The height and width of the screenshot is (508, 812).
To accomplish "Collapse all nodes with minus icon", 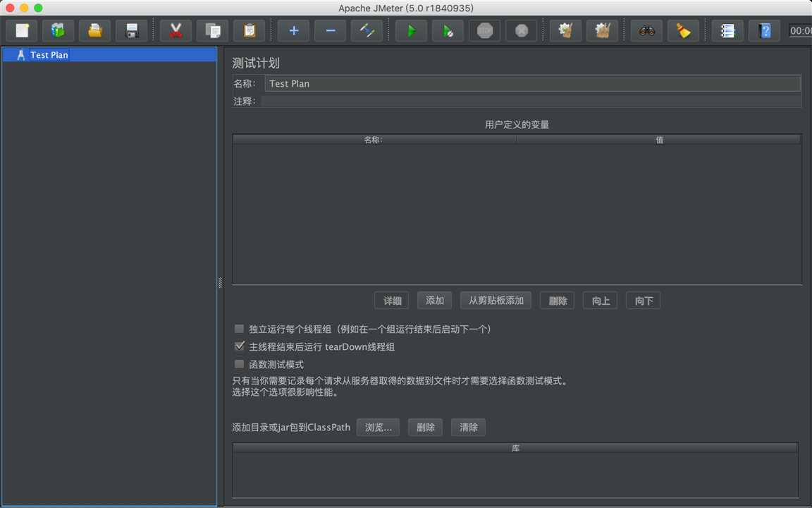I will pos(331,30).
